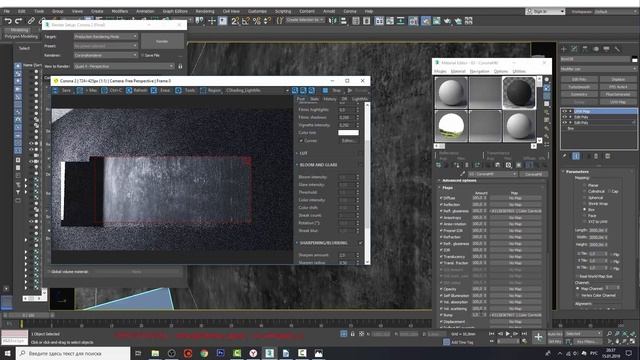Screen dimensions: 640x360
Task: Select the Spherical mapping radio button
Action: tap(584, 198)
